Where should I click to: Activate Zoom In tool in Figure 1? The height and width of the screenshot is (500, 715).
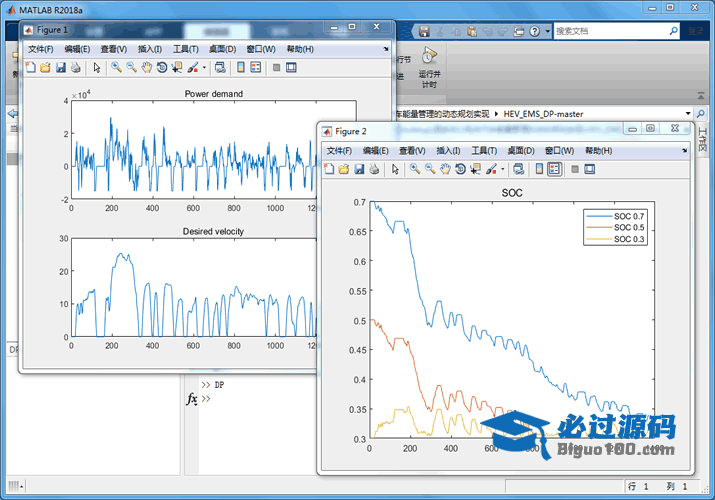pyautogui.click(x=116, y=67)
